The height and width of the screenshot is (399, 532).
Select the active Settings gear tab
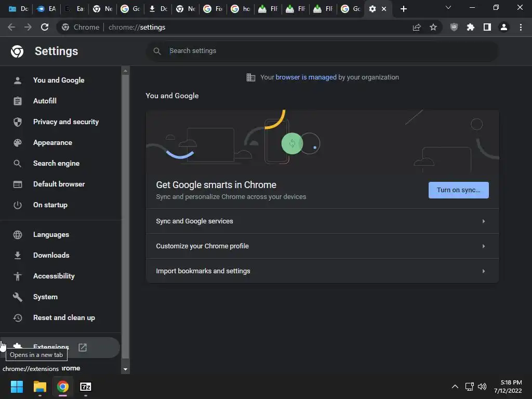tap(373, 9)
